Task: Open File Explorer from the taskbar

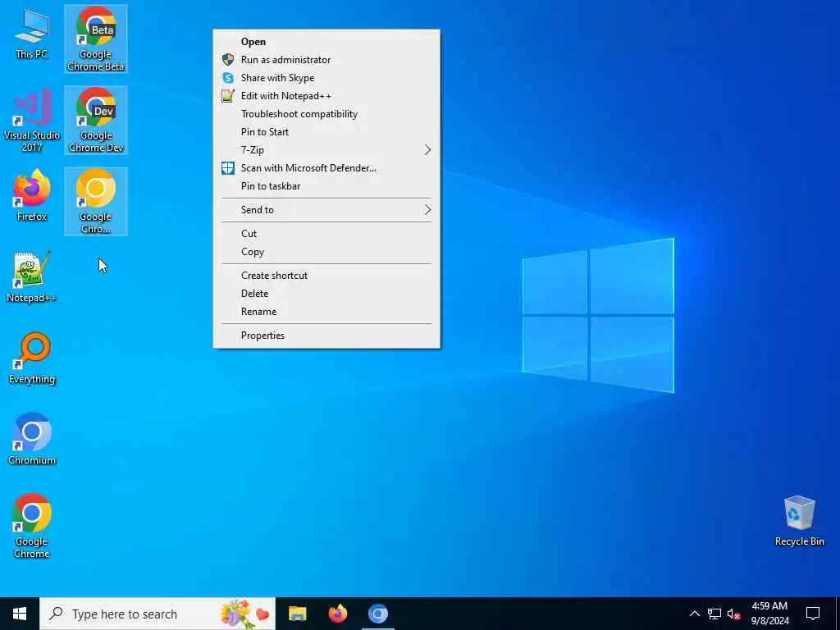Action: [297, 614]
